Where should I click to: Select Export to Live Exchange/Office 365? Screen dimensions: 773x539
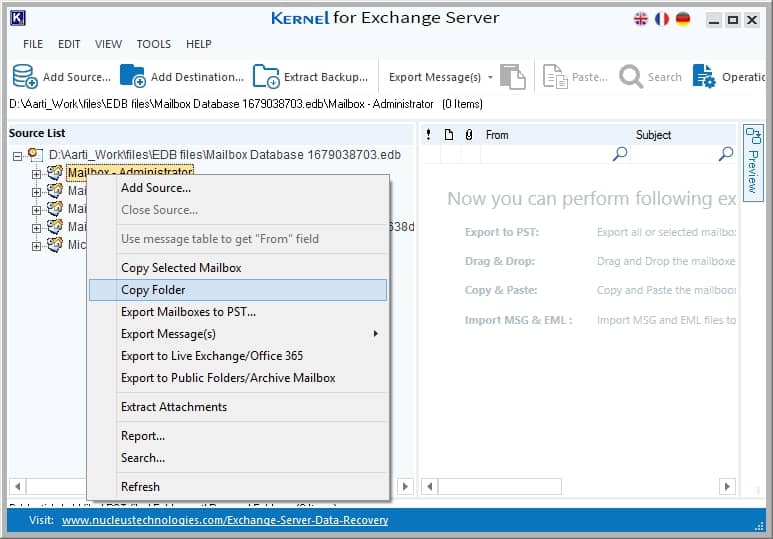[x=238, y=356]
